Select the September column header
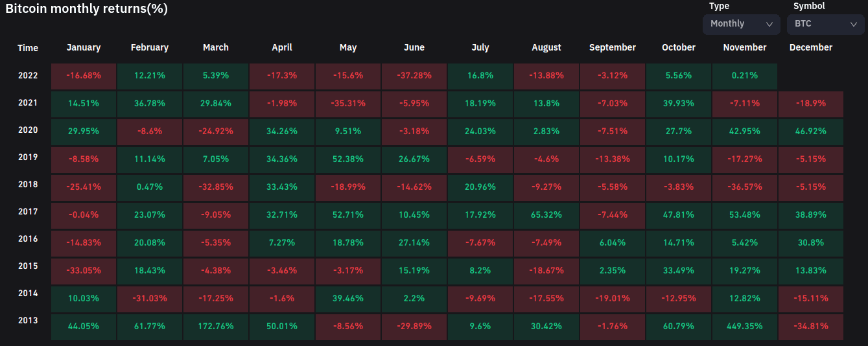The image size is (868, 346). click(x=613, y=47)
